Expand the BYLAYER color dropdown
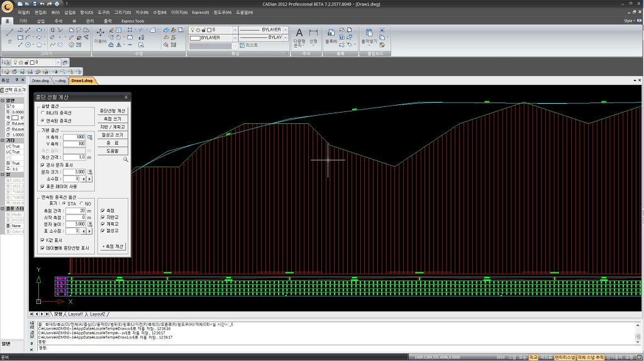The width and height of the screenshot is (644, 361). (235, 38)
